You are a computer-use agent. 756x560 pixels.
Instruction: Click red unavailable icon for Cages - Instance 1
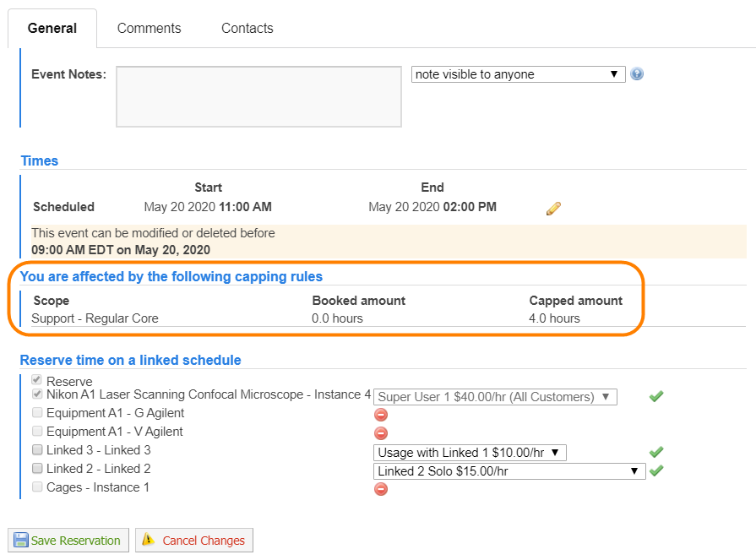(381, 489)
